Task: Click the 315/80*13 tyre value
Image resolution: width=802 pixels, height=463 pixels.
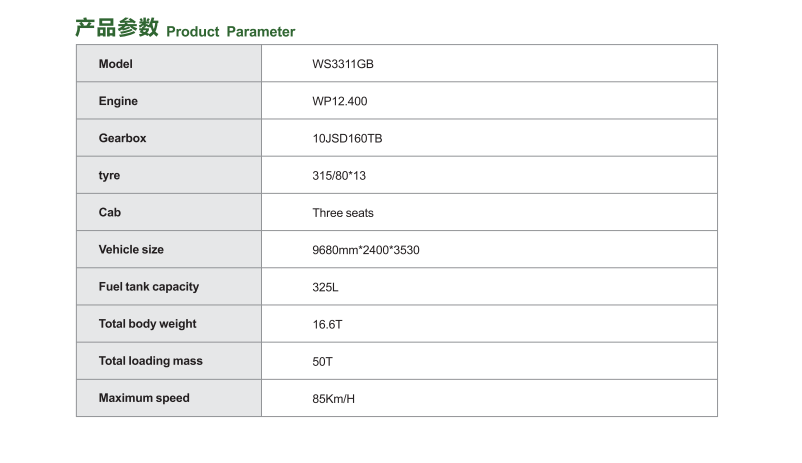Action: [339, 176]
